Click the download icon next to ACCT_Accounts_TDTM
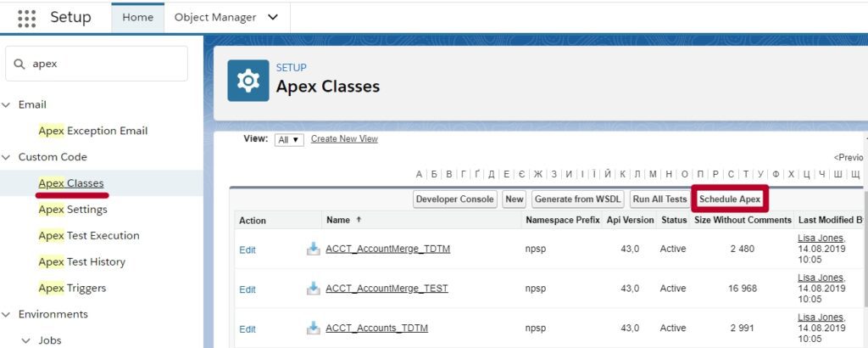Image resolution: width=868 pixels, height=348 pixels. coord(314,328)
